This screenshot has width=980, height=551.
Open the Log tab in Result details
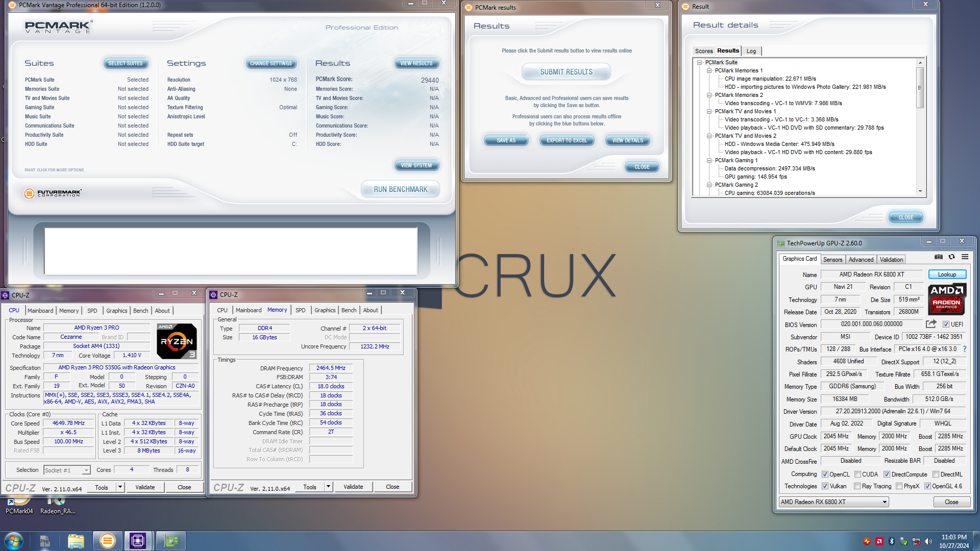[x=751, y=51]
